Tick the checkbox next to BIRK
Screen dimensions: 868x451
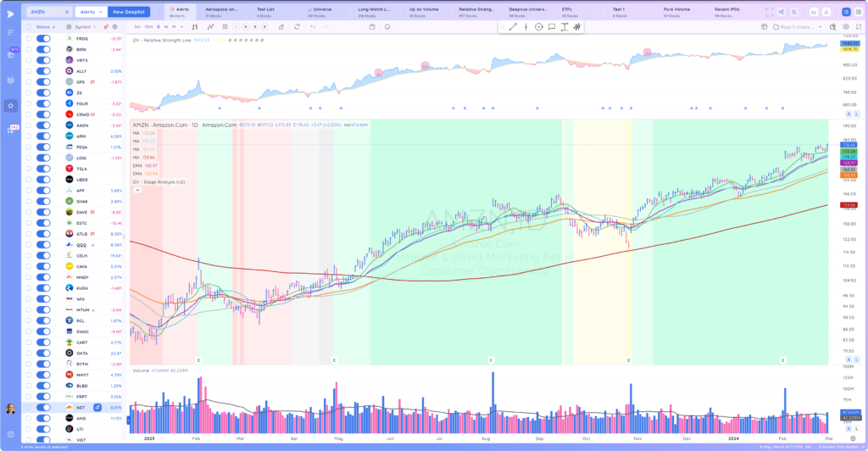click(x=28, y=49)
